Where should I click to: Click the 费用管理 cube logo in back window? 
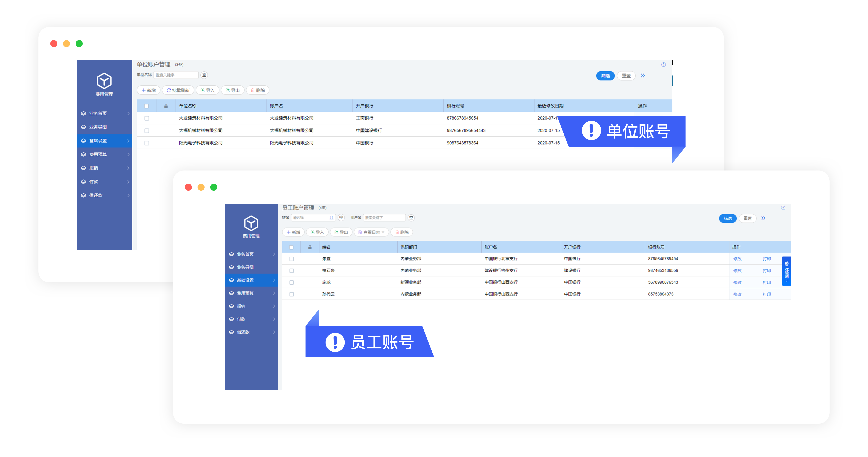[x=104, y=81]
